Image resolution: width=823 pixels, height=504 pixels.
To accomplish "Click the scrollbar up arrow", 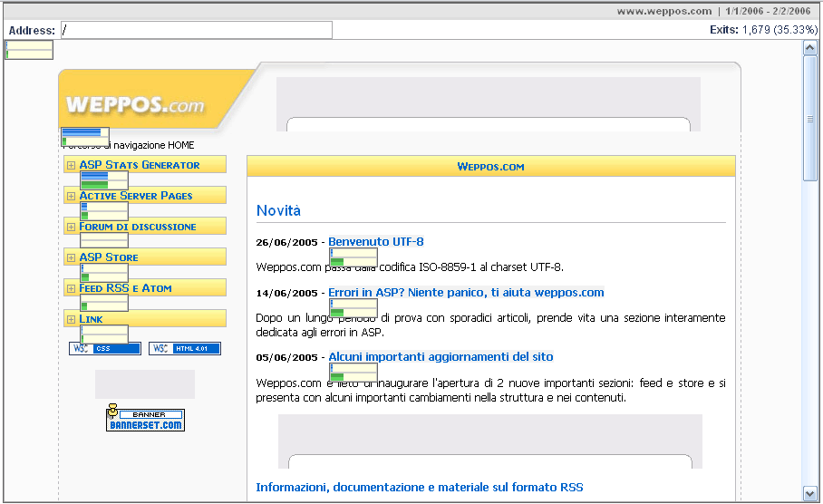I will 810,48.
